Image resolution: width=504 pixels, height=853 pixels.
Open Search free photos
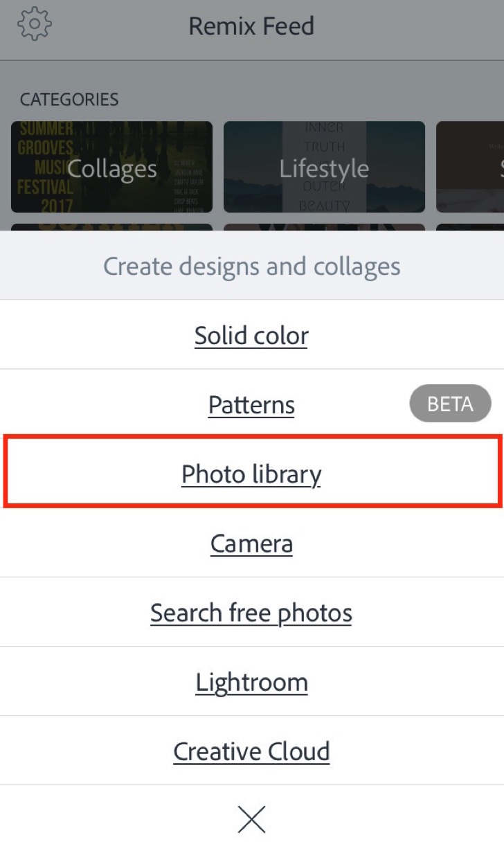click(x=251, y=613)
